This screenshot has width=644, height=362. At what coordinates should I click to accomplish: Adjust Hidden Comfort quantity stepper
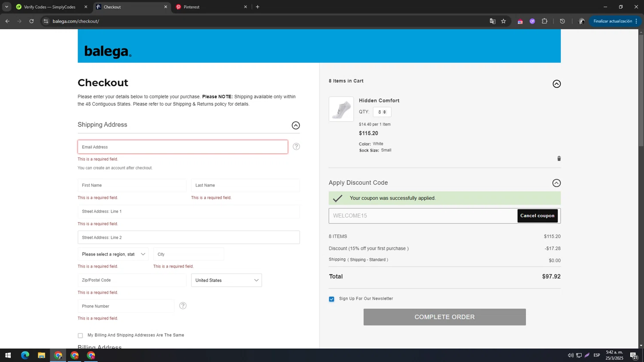(384, 112)
